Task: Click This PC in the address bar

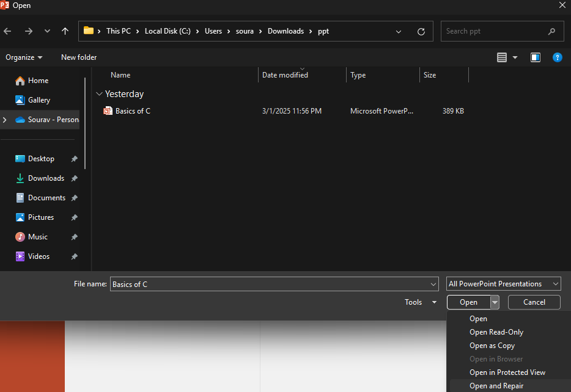Action: tap(119, 31)
